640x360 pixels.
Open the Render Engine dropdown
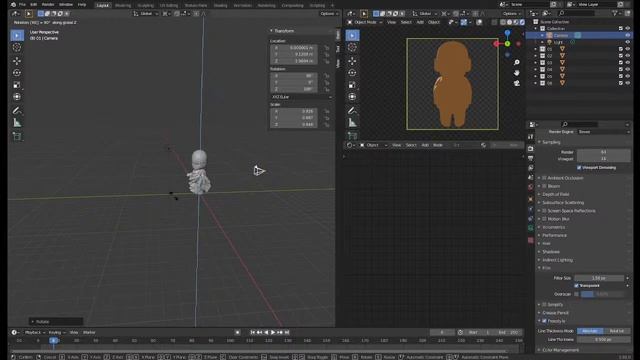click(603, 132)
